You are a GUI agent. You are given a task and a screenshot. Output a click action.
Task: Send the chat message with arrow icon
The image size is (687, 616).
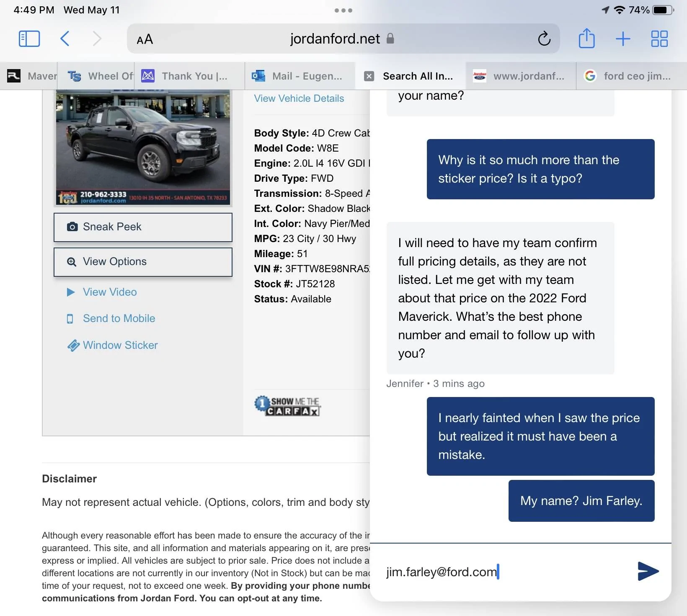648,571
